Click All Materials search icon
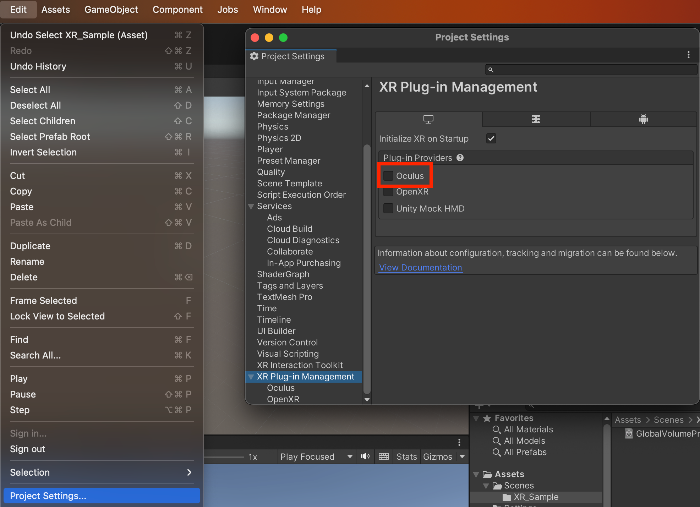Screen dimensions: 700x507 click(x=496, y=429)
